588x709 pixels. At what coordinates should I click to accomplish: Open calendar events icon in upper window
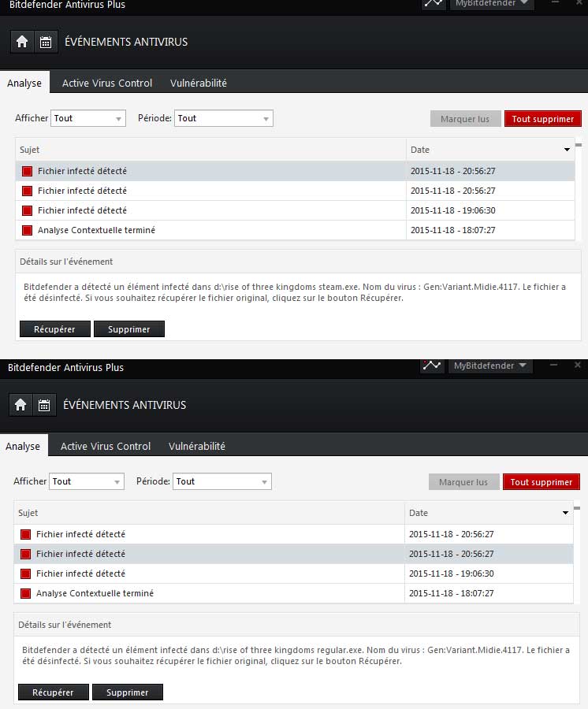click(46, 42)
